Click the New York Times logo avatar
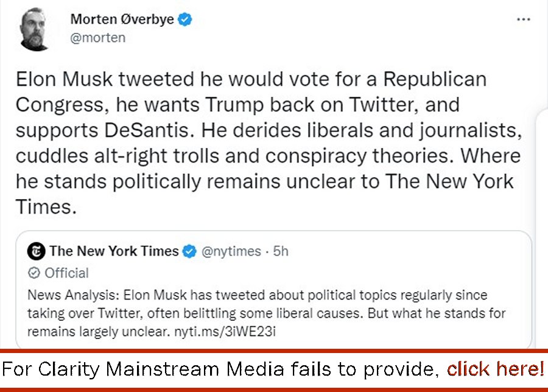 click(38, 251)
